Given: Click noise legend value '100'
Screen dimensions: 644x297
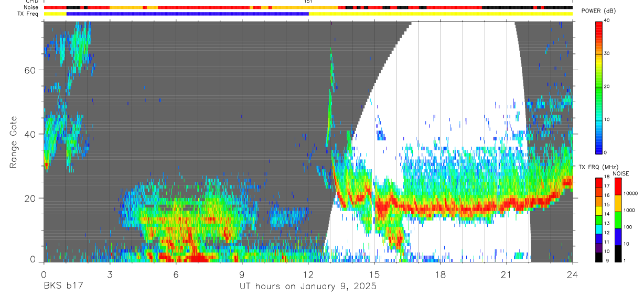Looking at the screenshot, I should 628,227.
